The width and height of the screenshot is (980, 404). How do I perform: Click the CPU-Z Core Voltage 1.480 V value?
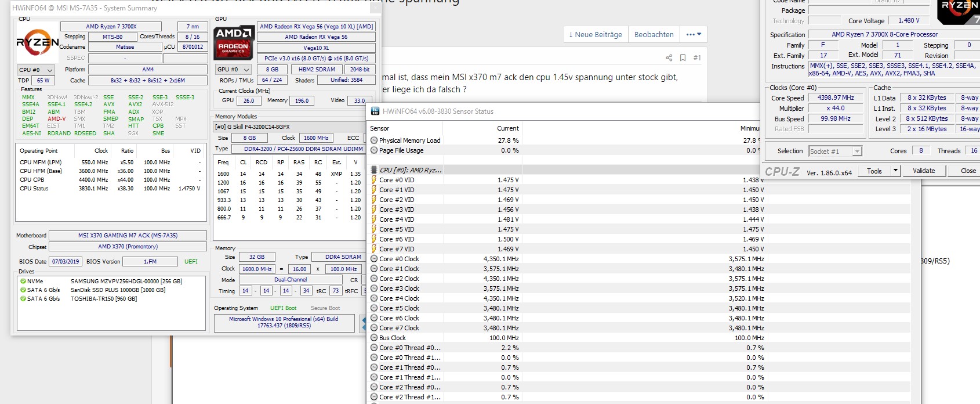(x=909, y=20)
